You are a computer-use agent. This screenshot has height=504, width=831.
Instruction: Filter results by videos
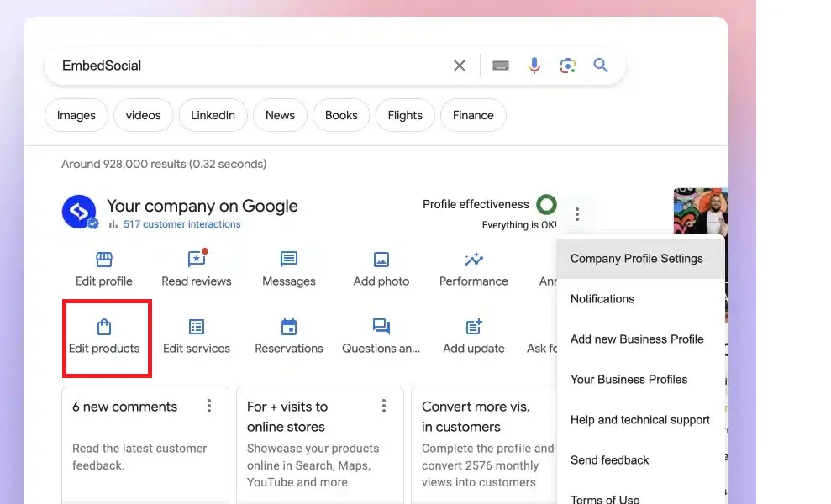point(143,116)
